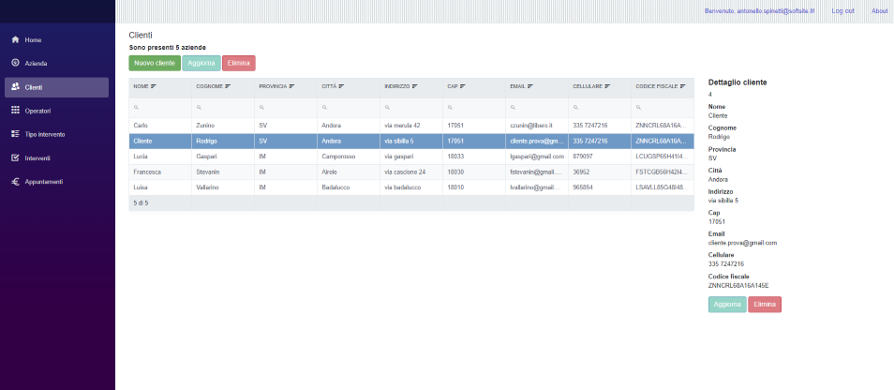Focus the CITTÀ filter search field
894x390 pixels.
coord(348,107)
